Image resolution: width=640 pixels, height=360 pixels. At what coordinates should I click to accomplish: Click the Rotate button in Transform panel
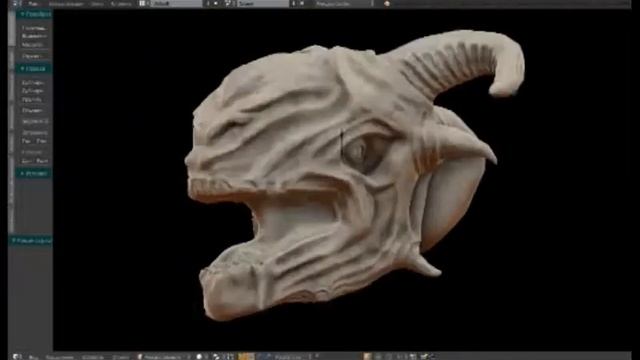34,36
